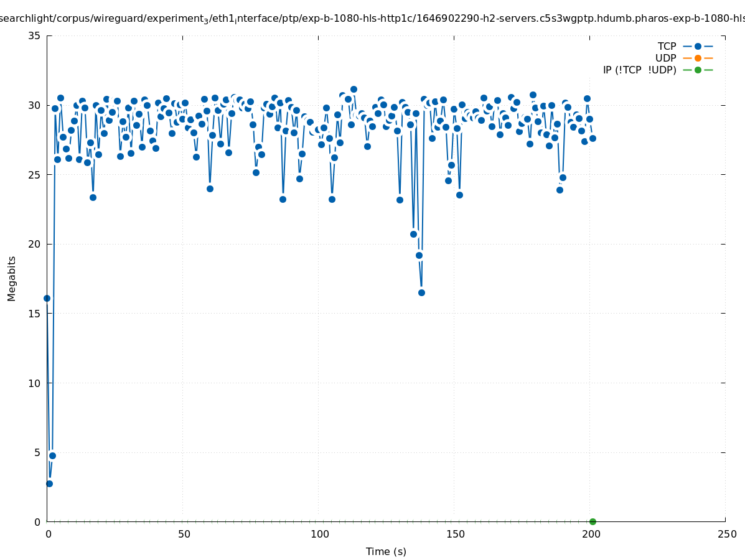Toggle the IP (!TCP !UDP) legend label
This screenshot has width=745, height=560.
639,70
